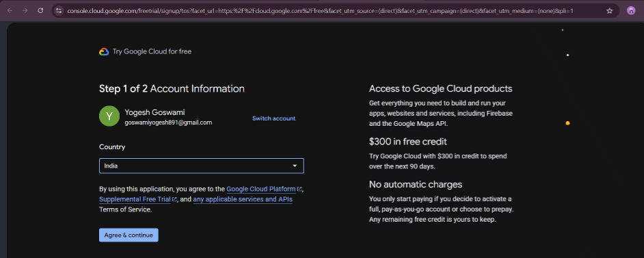The width and height of the screenshot is (644, 258).
Task: Click the Access to Google Cloud products heading
Action: (441, 89)
